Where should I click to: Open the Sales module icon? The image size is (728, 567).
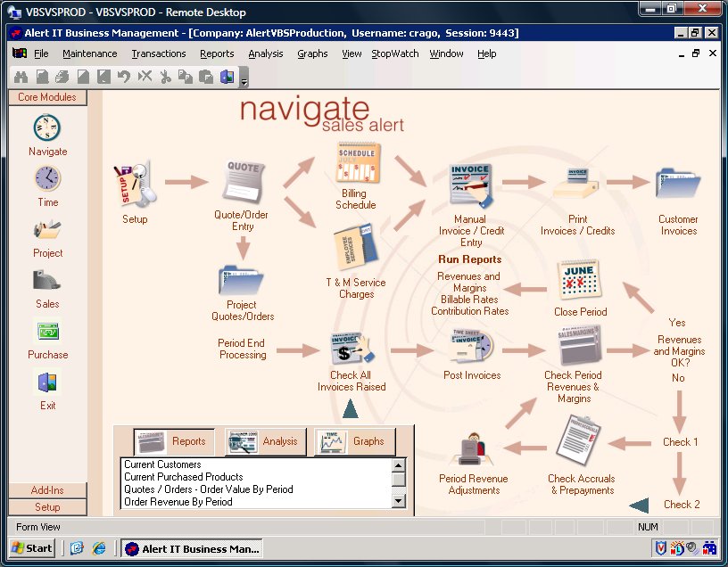[47, 280]
